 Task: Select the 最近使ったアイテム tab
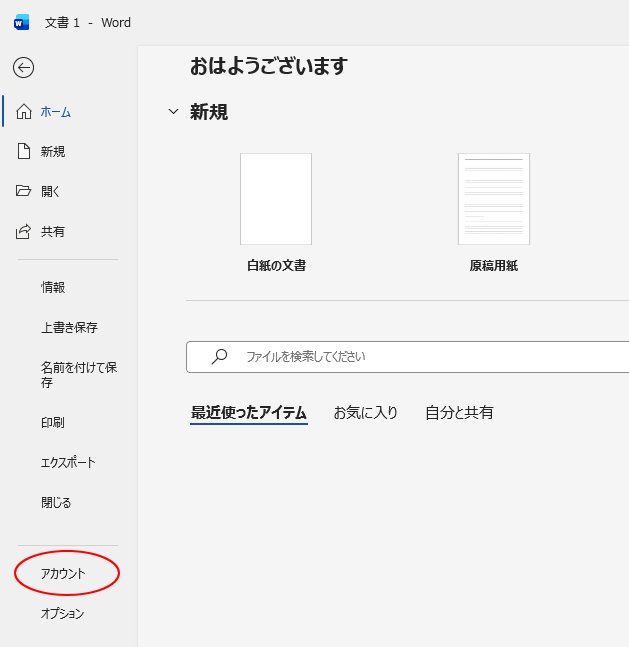coord(249,413)
